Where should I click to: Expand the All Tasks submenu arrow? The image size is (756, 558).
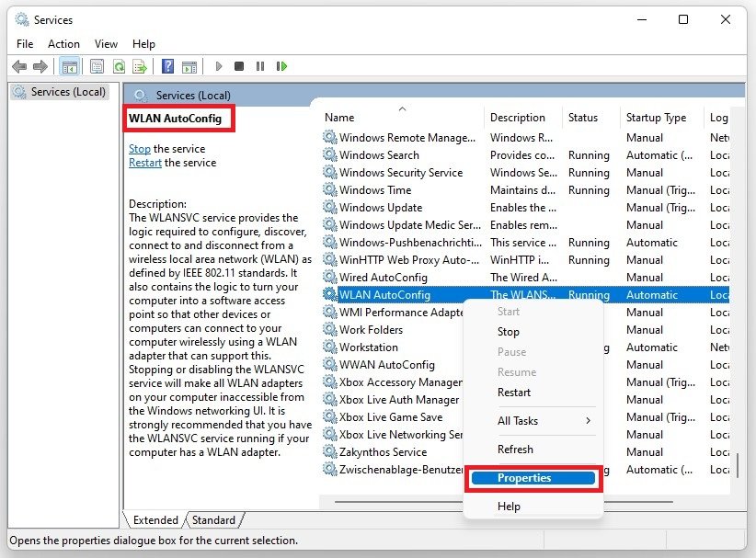(588, 421)
